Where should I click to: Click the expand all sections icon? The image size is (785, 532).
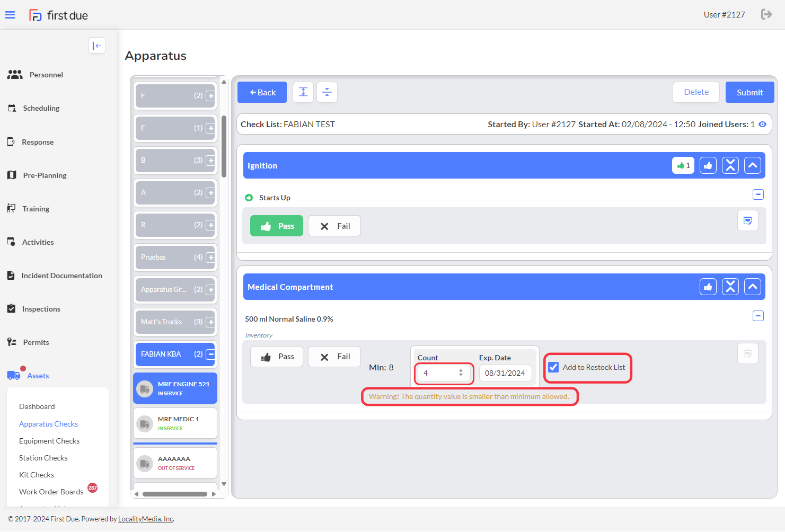tap(303, 92)
